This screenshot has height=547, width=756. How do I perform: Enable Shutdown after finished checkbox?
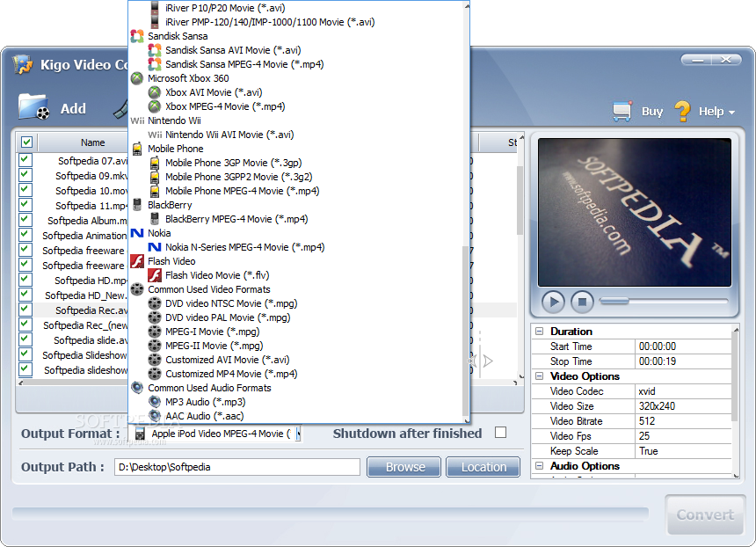click(x=500, y=432)
